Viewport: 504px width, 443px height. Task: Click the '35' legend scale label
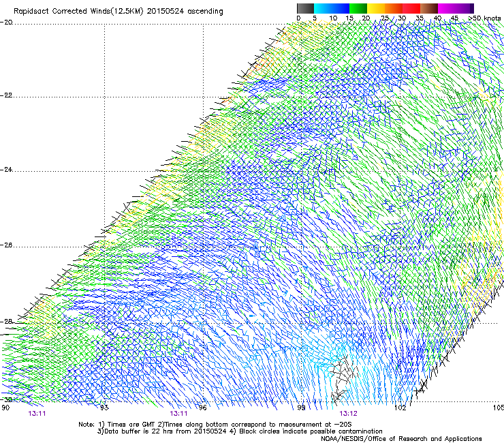click(x=420, y=18)
